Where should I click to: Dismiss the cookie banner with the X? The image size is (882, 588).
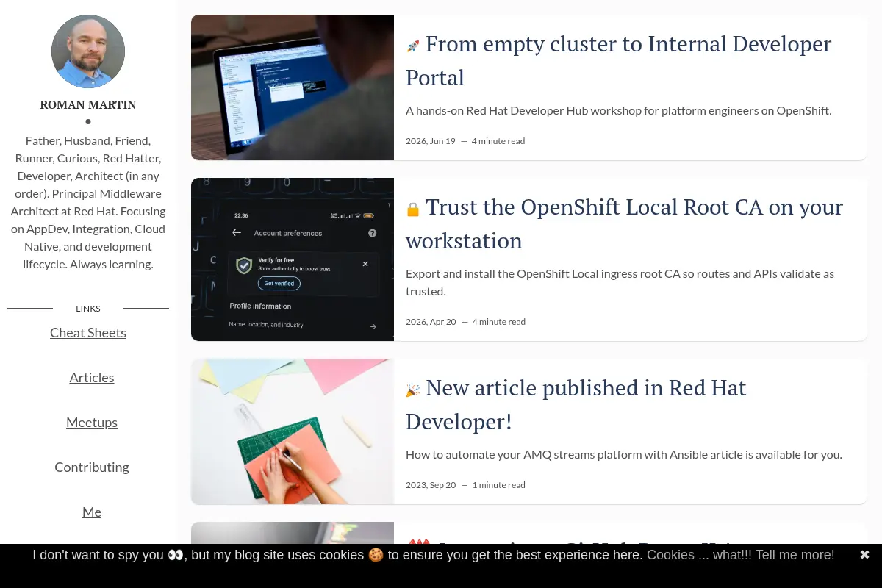pos(864,555)
